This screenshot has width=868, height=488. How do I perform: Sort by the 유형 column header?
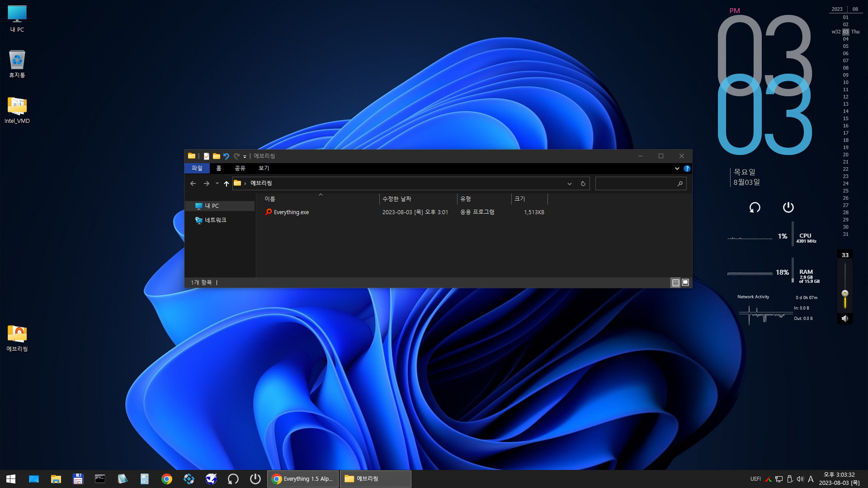(x=484, y=199)
